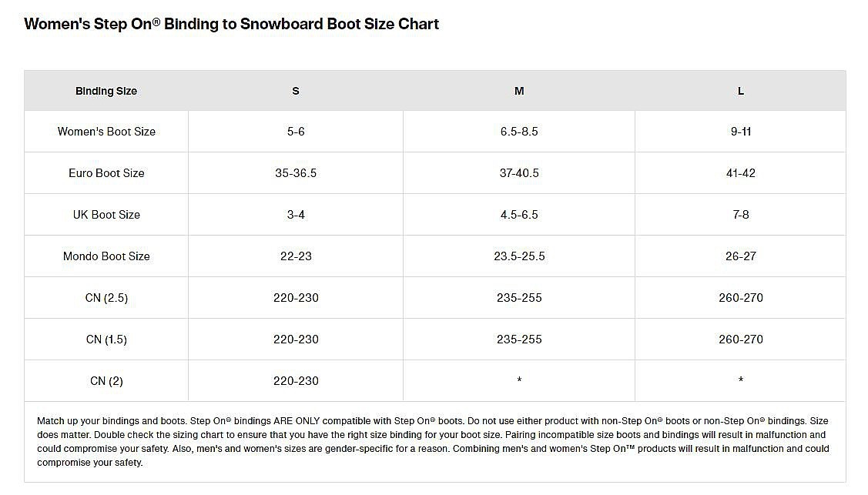The height and width of the screenshot is (495, 868).
Task: Click the compatibility disclaimer paragraph below the table
Action: click(x=433, y=442)
